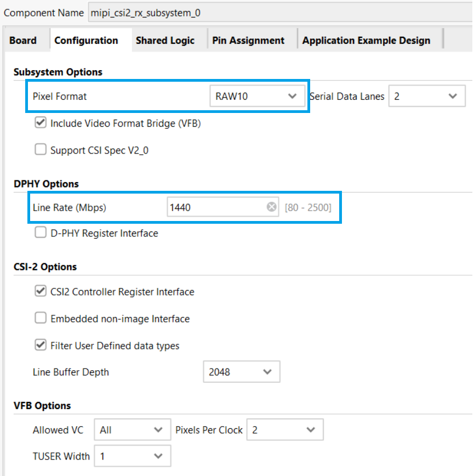
Task: Enable Embedded non-image Interface option
Action: pos(41,318)
